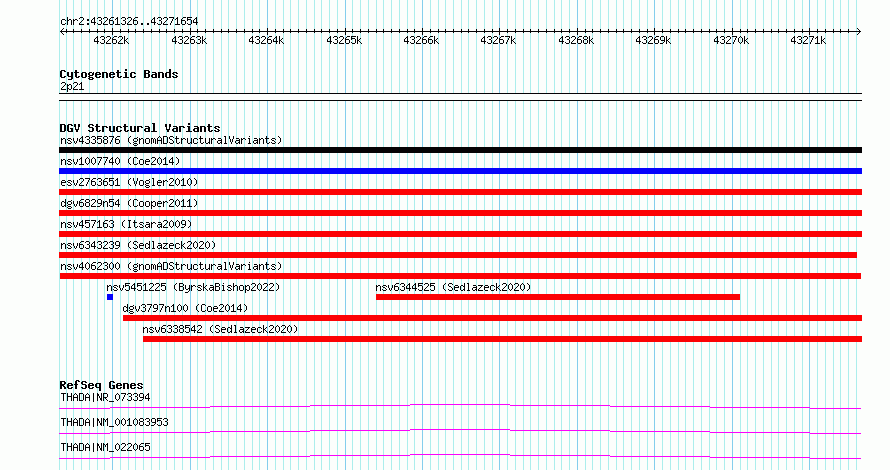Click the red nsv457163 variant bar
The width and height of the screenshot is (890, 470).
(x=460, y=234)
